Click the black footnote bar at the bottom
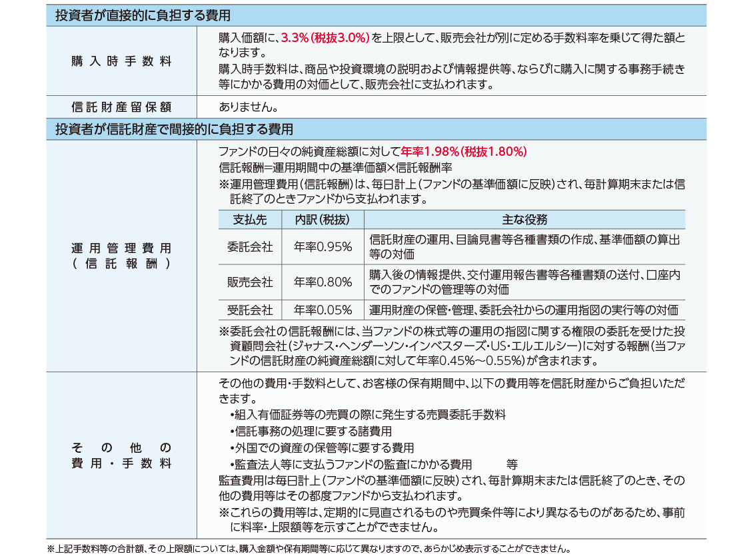This screenshot has width=753, height=560. (x=376, y=549)
